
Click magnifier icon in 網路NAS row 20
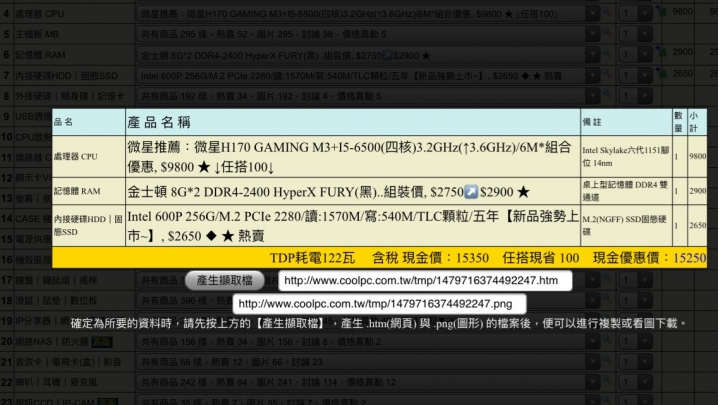point(607,340)
